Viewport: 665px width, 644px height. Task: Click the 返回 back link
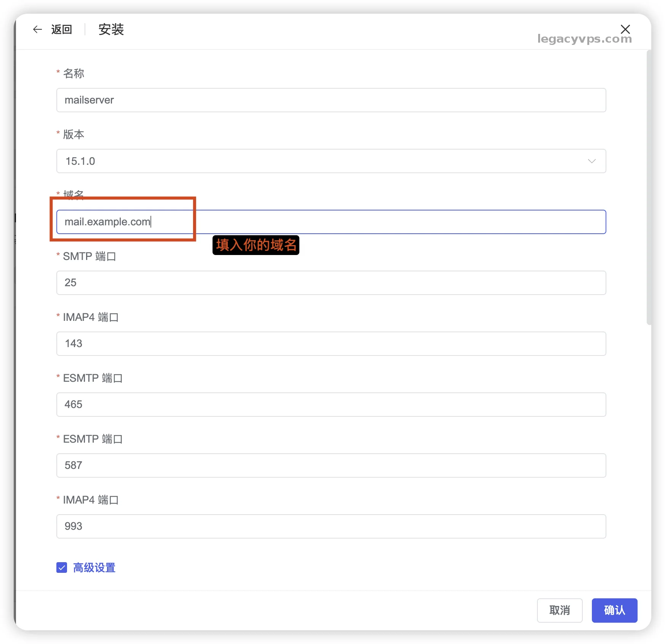tap(61, 29)
